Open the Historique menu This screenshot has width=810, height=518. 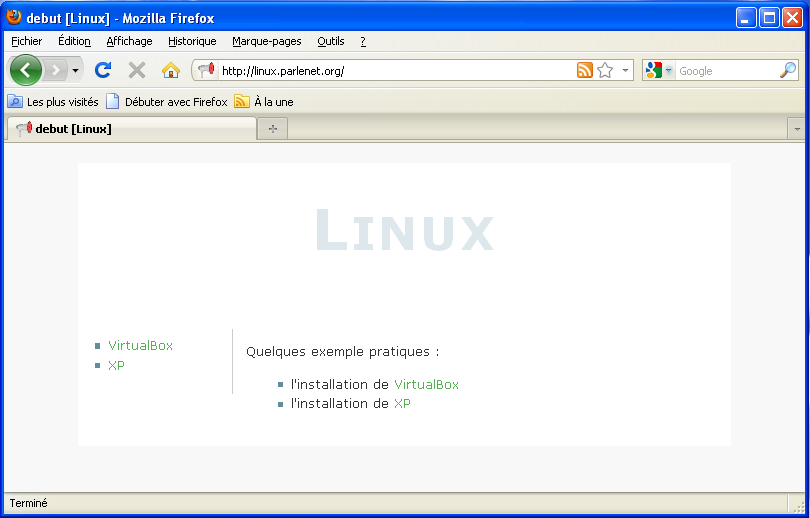pyautogui.click(x=192, y=41)
